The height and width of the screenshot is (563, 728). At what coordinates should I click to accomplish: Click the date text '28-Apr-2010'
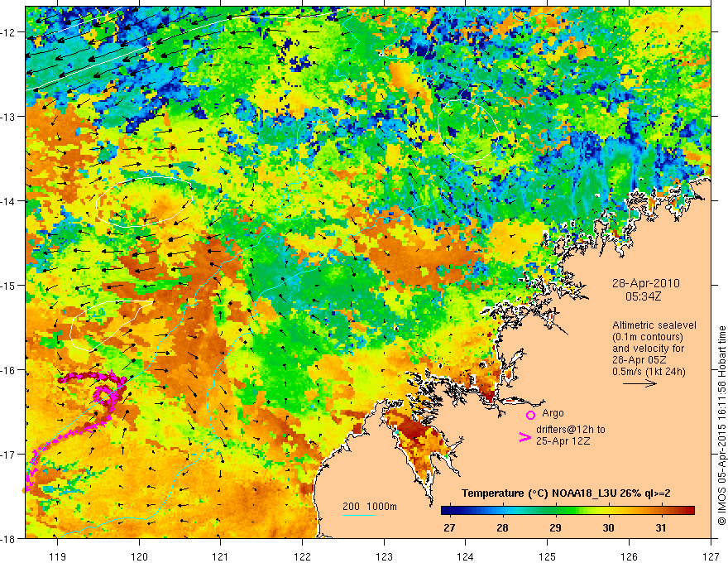click(646, 283)
